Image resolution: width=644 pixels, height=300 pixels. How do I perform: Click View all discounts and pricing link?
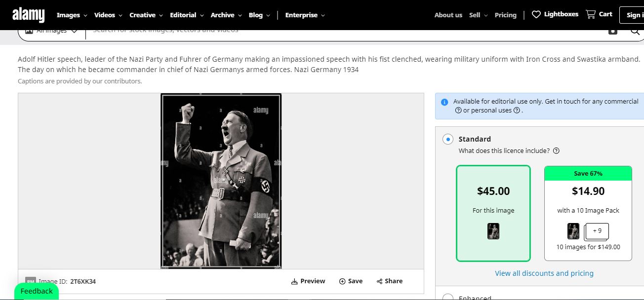(544, 273)
